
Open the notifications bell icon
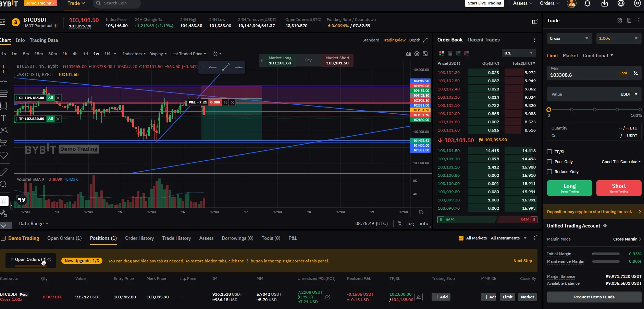tap(587, 3)
